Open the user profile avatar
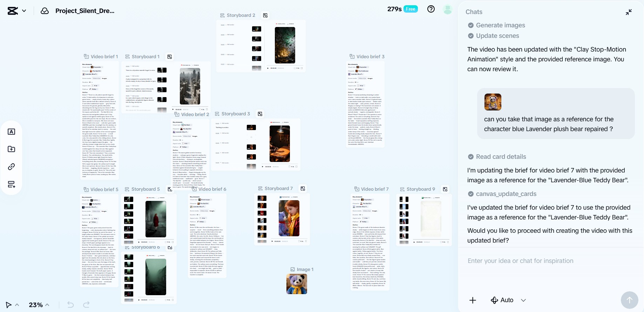 pyautogui.click(x=447, y=9)
